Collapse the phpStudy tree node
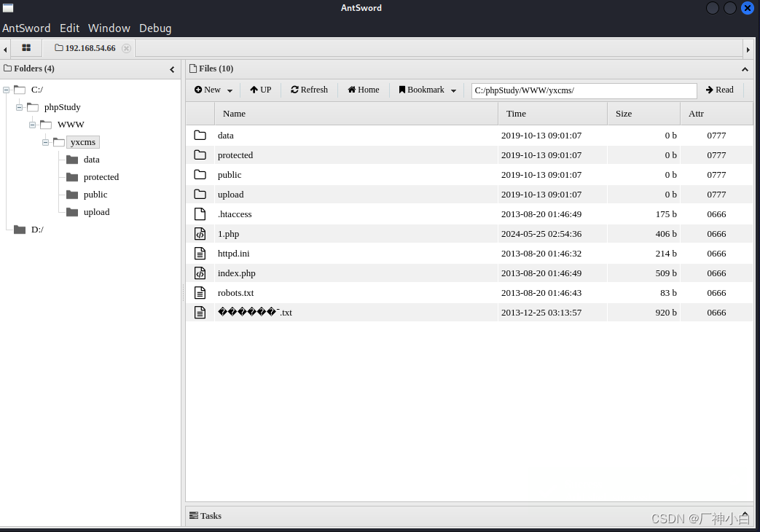This screenshot has width=760, height=532. pyautogui.click(x=20, y=107)
